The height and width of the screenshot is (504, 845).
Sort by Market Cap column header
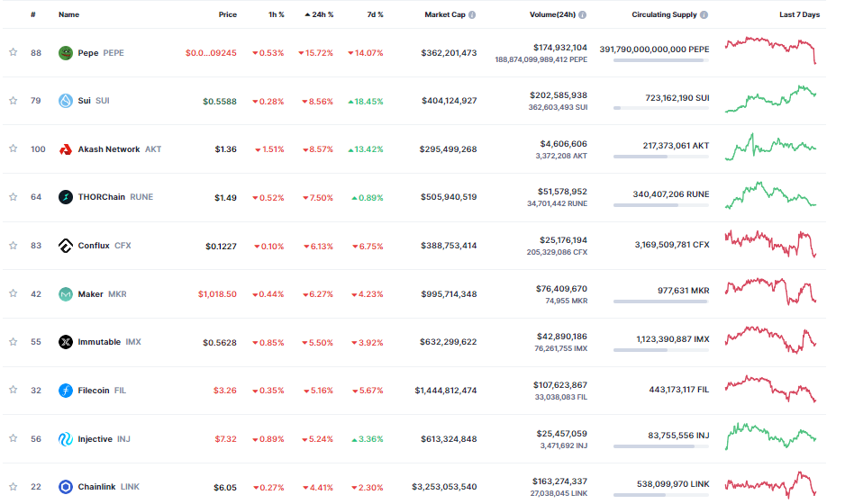click(445, 14)
